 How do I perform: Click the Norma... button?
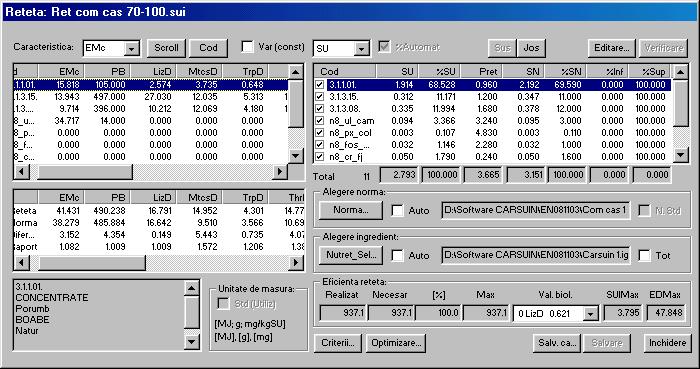pyautogui.click(x=351, y=210)
